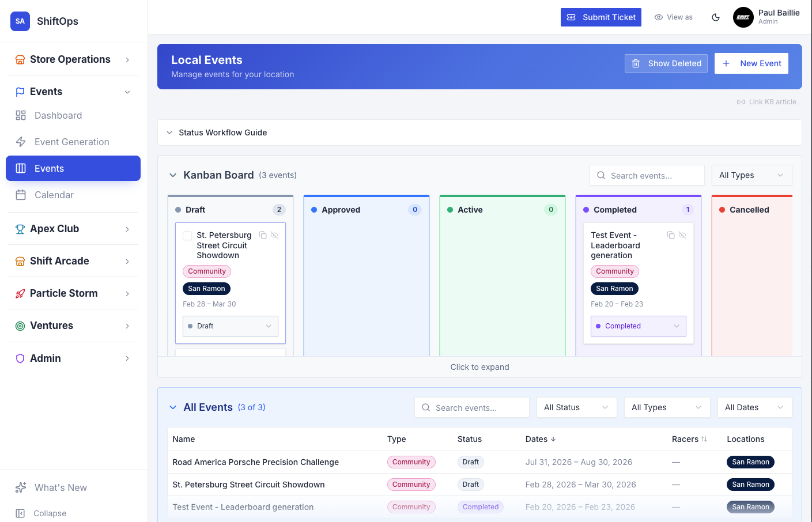Image resolution: width=812 pixels, height=522 pixels.
Task: Click the Collapse sidebar icon
Action: (x=21, y=513)
